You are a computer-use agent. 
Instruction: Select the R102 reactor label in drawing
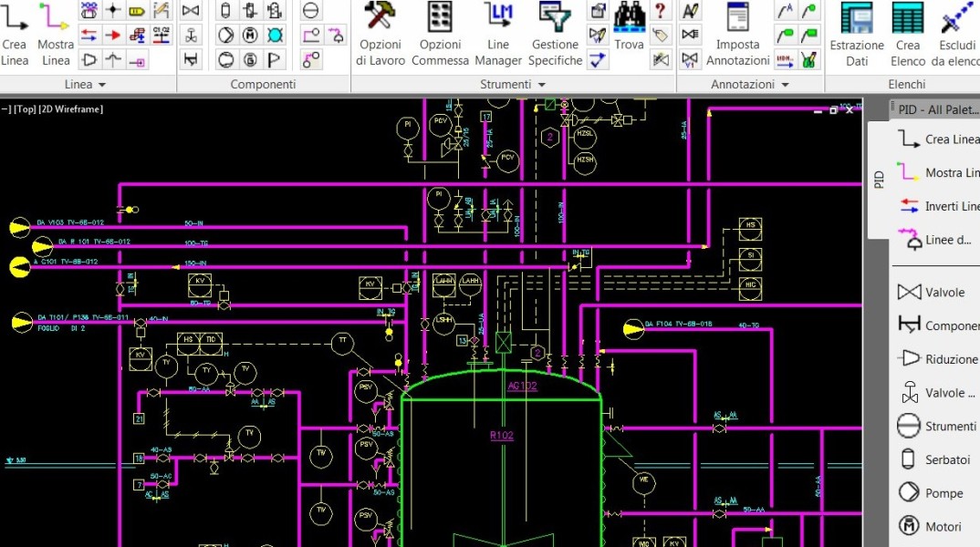tap(502, 436)
